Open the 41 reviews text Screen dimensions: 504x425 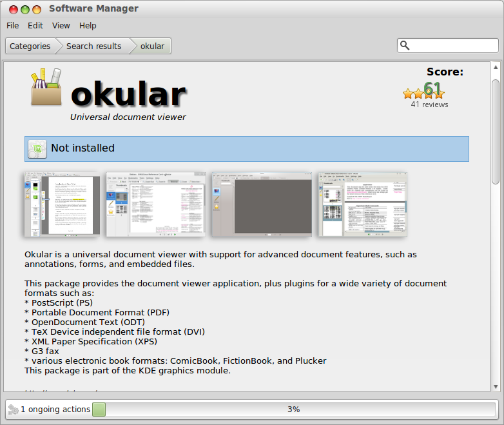(x=429, y=104)
